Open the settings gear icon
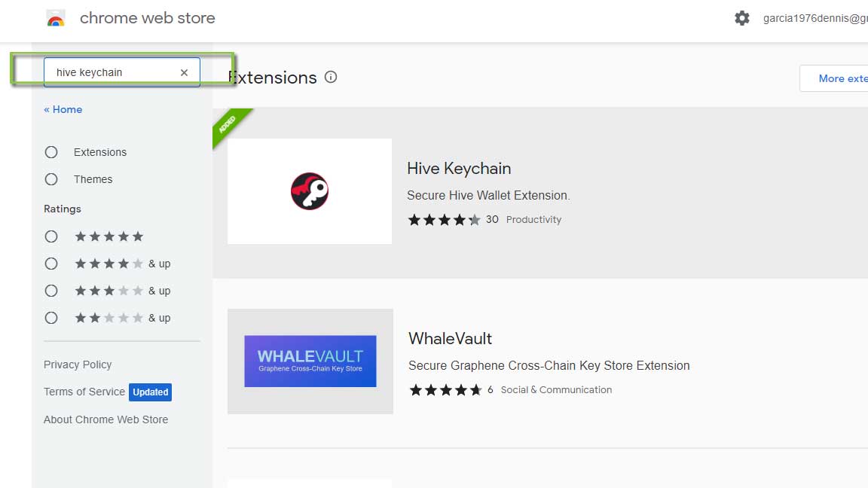 [x=741, y=18]
